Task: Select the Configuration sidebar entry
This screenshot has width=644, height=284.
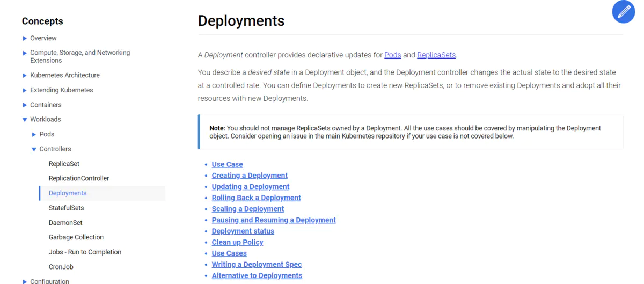Action: [49, 281]
